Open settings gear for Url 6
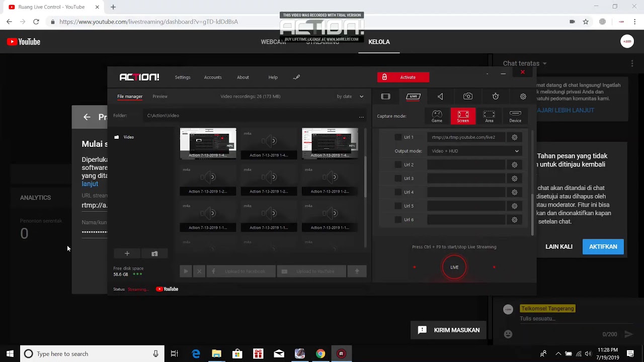 click(514, 220)
